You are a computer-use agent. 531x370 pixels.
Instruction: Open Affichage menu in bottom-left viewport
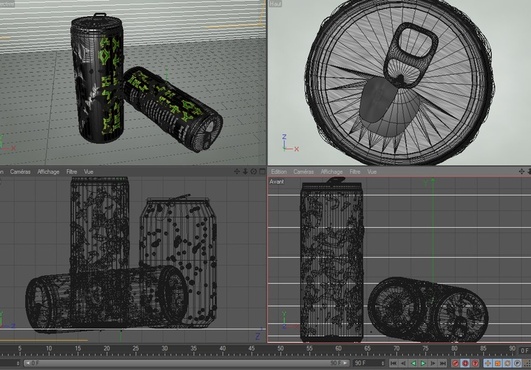pyautogui.click(x=48, y=172)
